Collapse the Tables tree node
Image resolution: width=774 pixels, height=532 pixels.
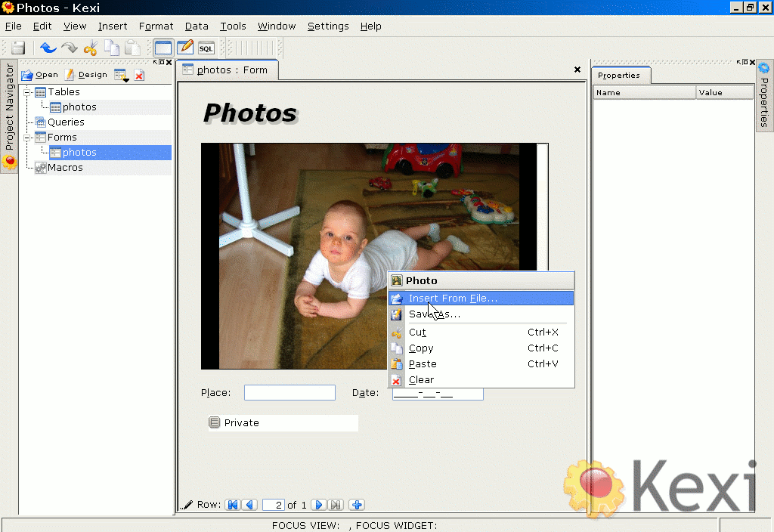pyautogui.click(x=28, y=92)
